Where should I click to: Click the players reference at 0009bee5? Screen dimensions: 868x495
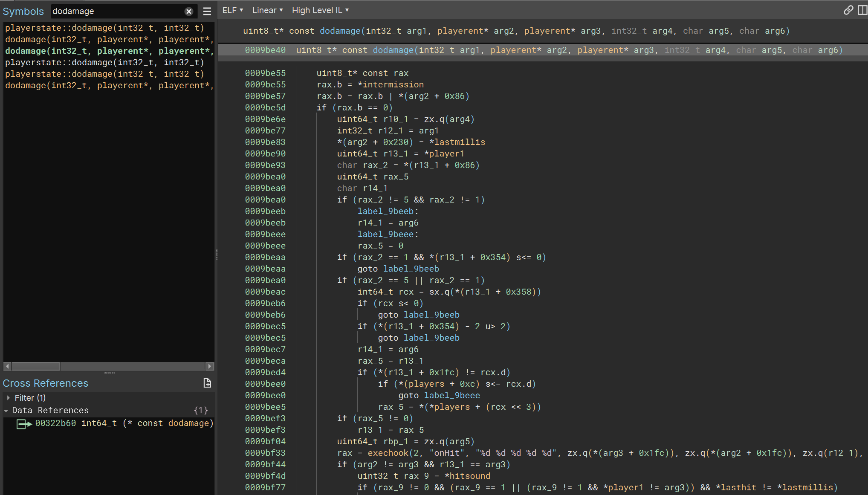tap(452, 407)
